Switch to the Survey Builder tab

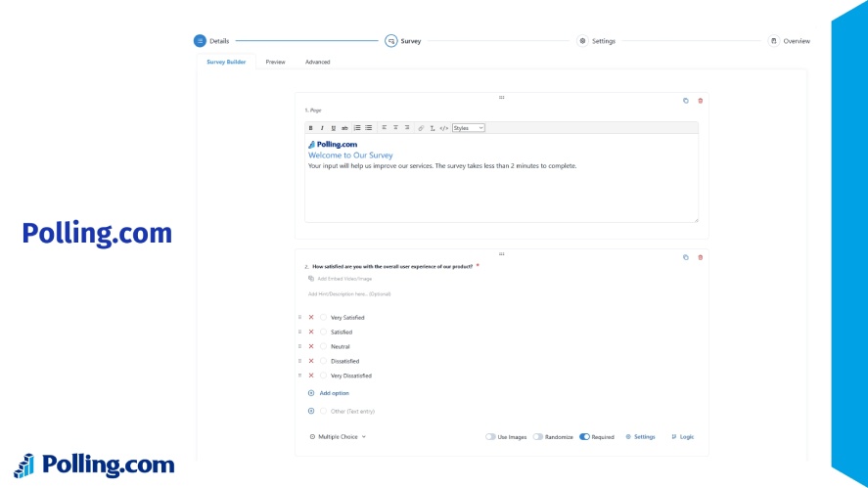[226, 62]
